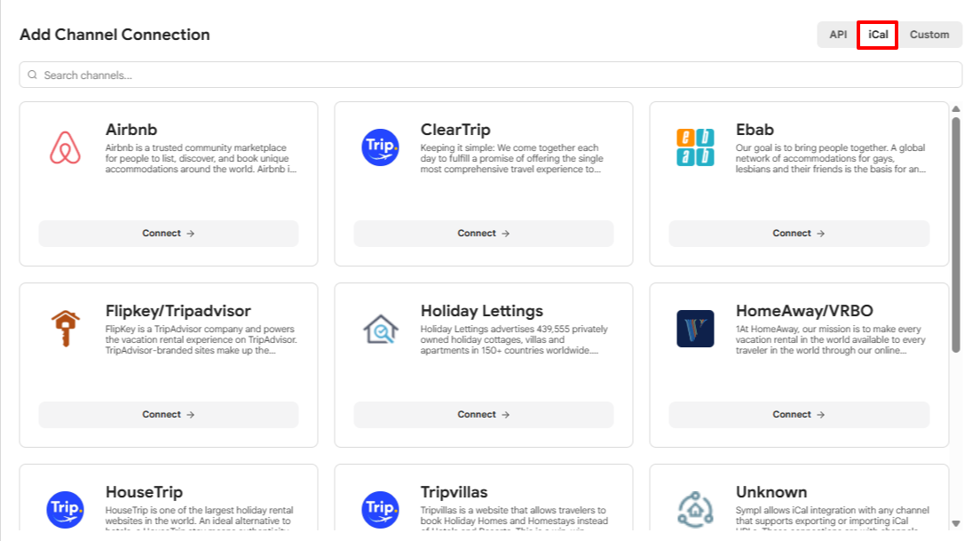Click the Unknown channel house icon

coord(695,510)
